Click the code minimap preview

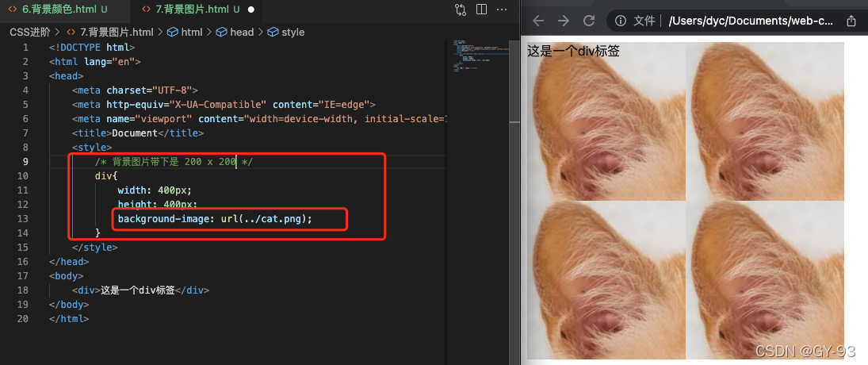click(480, 56)
